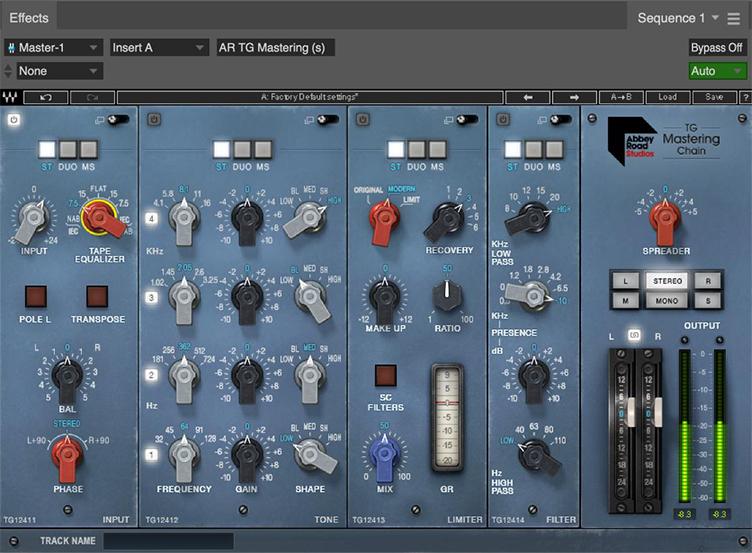The image size is (752, 553).
Task: Click band 2 shape knob in Tone
Action: (x=310, y=377)
